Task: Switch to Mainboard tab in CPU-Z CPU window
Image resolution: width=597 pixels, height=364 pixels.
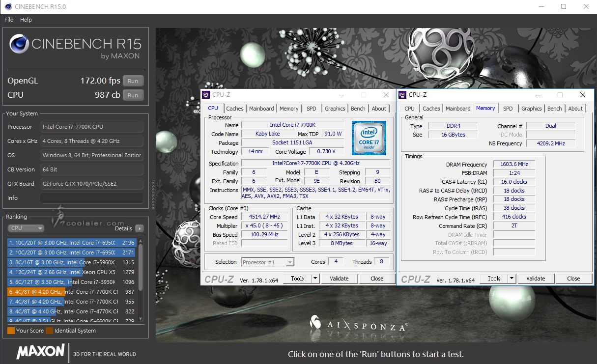Action: pyautogui.click(x=261, y=109)
